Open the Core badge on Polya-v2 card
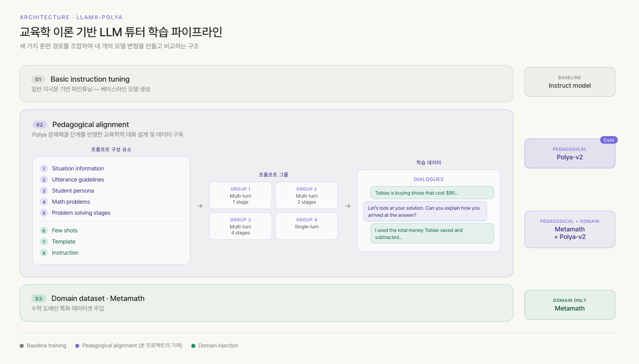Image resolution: width=639 pixels, height=364 pixels. [609, 140]
